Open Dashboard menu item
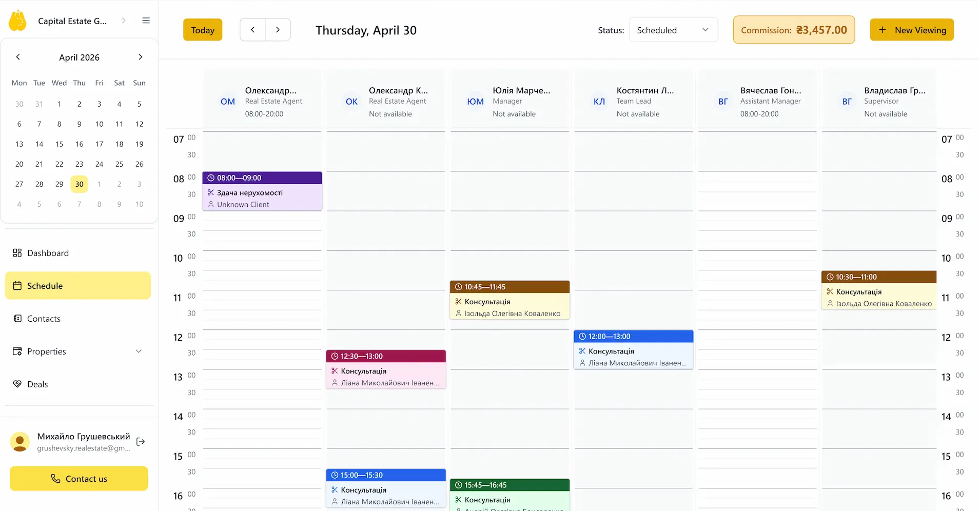The width and height of the screenshot is (980, 511). 78,253
